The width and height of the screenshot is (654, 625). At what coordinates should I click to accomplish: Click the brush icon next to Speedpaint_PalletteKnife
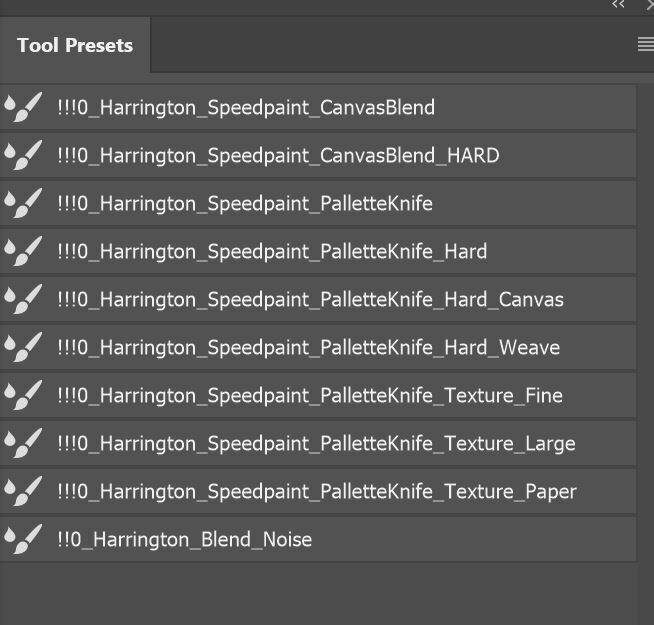pos(23,203)
